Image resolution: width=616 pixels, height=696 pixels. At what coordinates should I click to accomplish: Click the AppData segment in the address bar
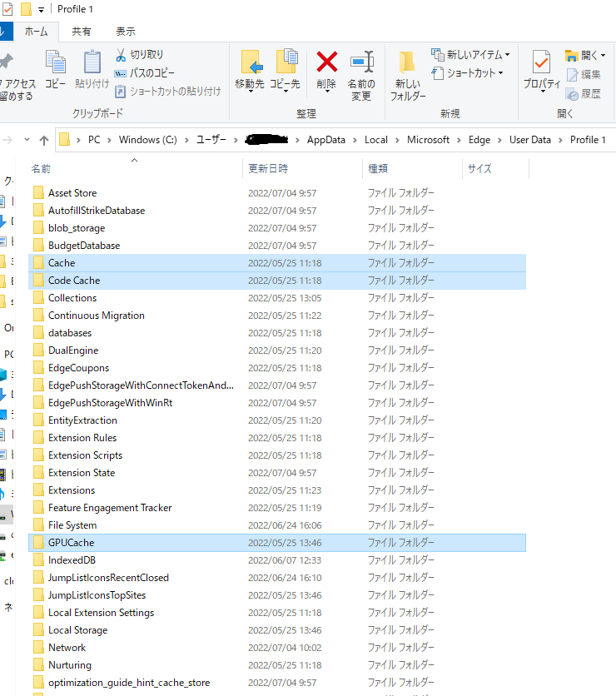(325, 140)
